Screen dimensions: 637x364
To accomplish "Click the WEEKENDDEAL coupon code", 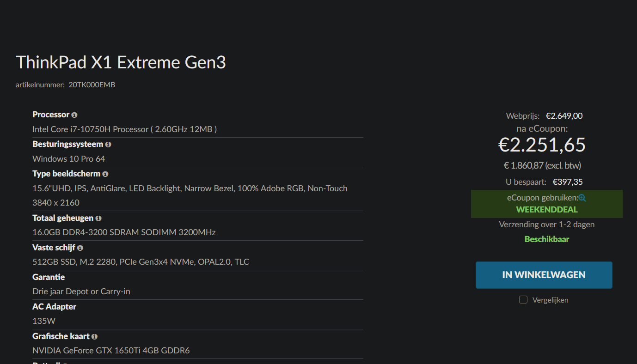I will pos(547,209).
